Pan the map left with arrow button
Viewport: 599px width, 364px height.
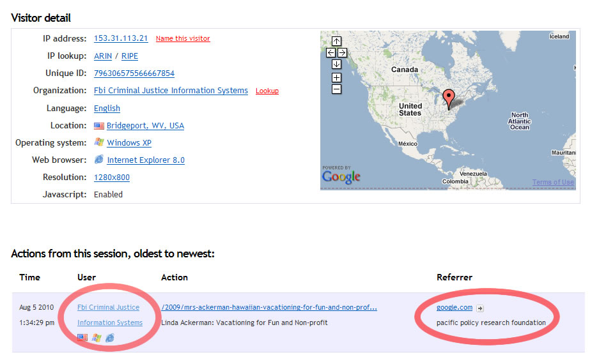(331, 53)
